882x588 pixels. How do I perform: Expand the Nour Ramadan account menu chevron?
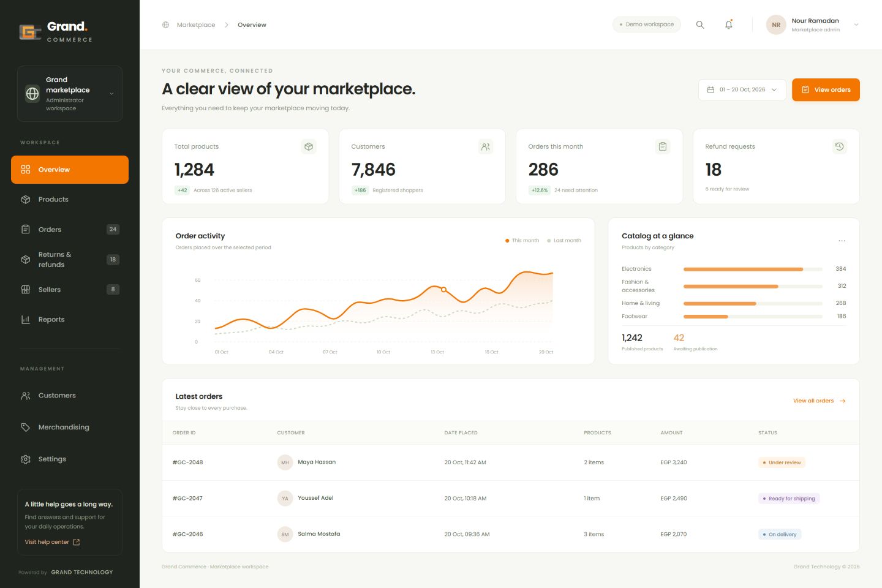point(856,24)
